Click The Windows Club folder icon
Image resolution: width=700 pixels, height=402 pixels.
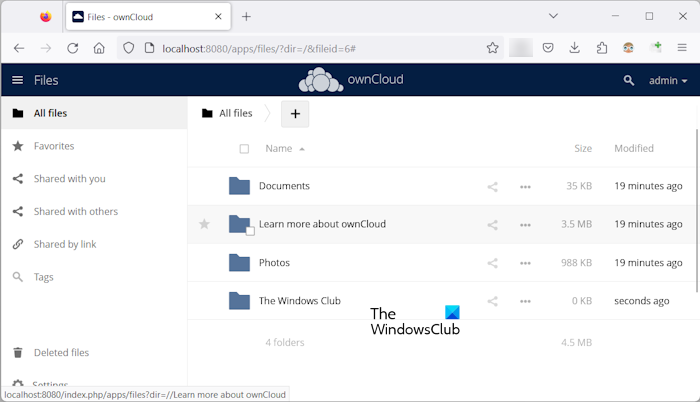[x=239, y=301]
